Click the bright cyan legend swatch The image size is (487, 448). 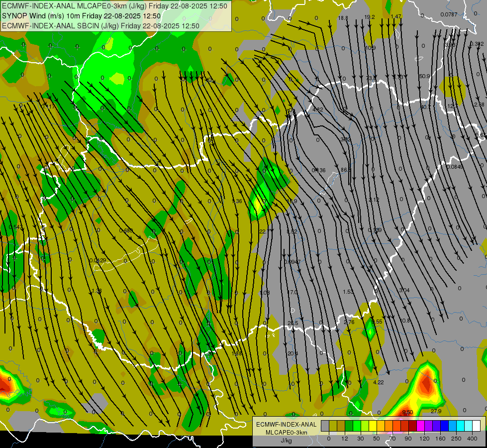[461, 426]
